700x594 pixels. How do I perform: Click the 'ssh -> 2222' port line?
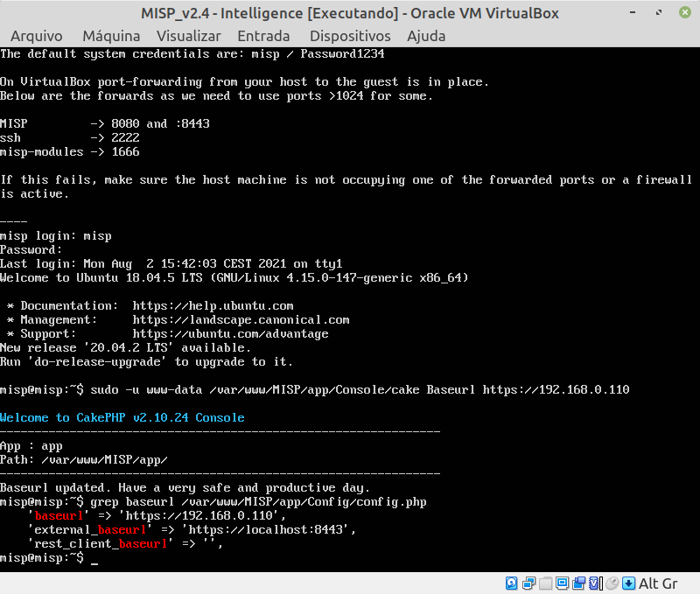click(70, 138)
